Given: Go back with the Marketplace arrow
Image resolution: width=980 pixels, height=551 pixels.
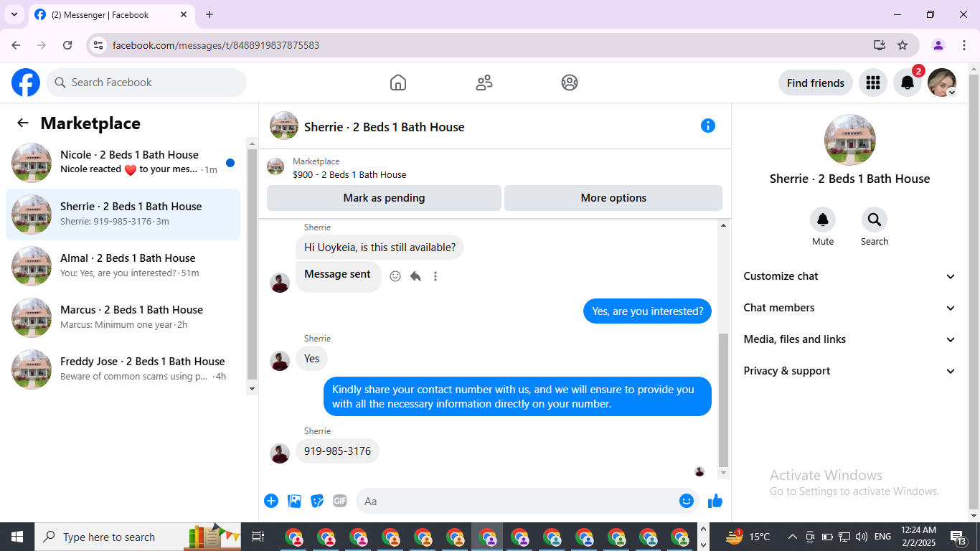Looking at the screenshot, I should pos(23,123).
